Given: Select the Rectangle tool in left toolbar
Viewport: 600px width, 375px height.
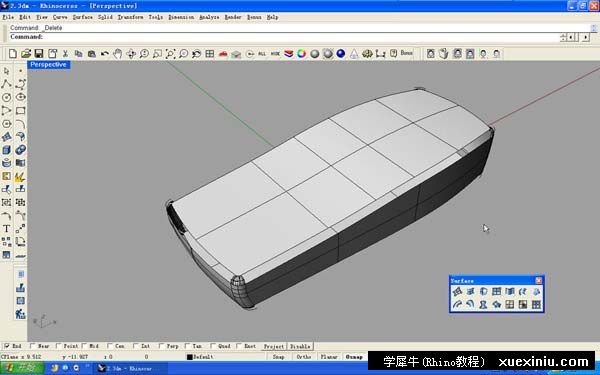Looking at the screenshot, I should point(21,111).
